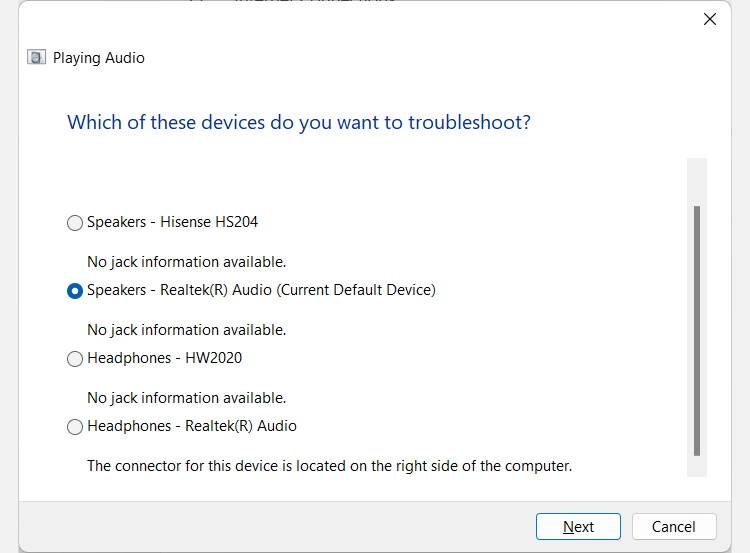Click the connector location description text
The width and height of the screenshot is (750, 553).
pos(329,465)
